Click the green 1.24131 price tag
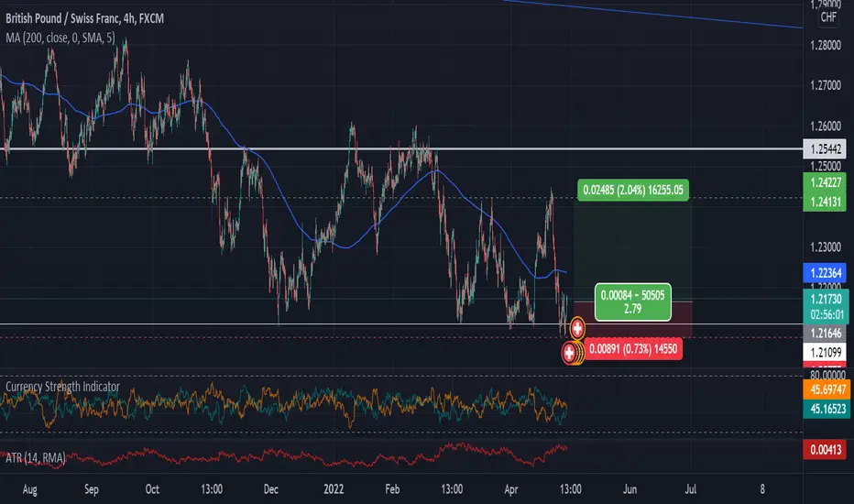854x504 pixels. [x=825, y=203]
